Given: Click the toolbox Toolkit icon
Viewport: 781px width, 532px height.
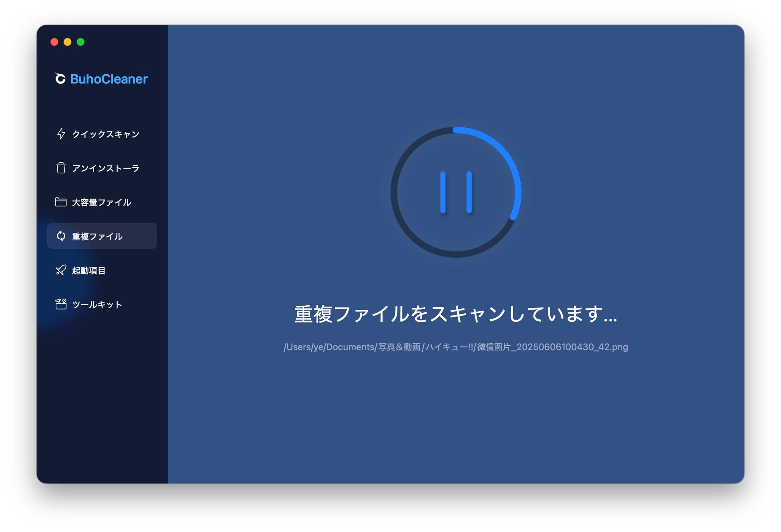Looking at the screenshot, I should click(x=61, y=304).
